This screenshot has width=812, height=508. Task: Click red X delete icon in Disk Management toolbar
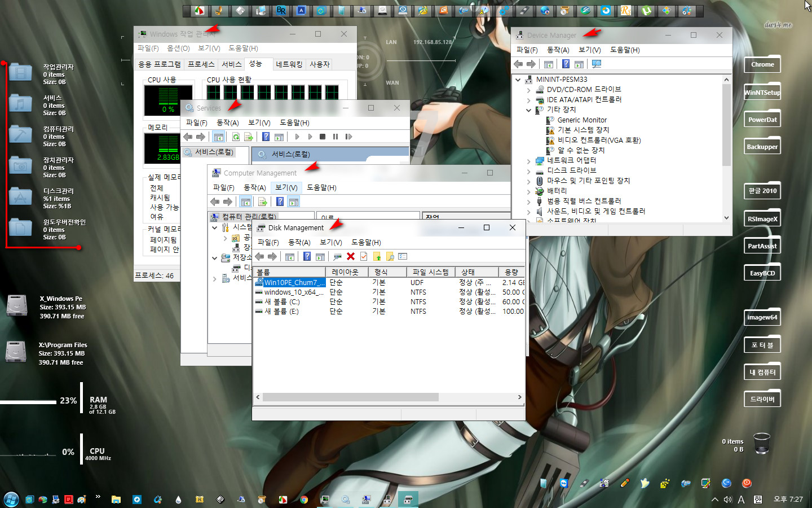click(x=350, y=256)
